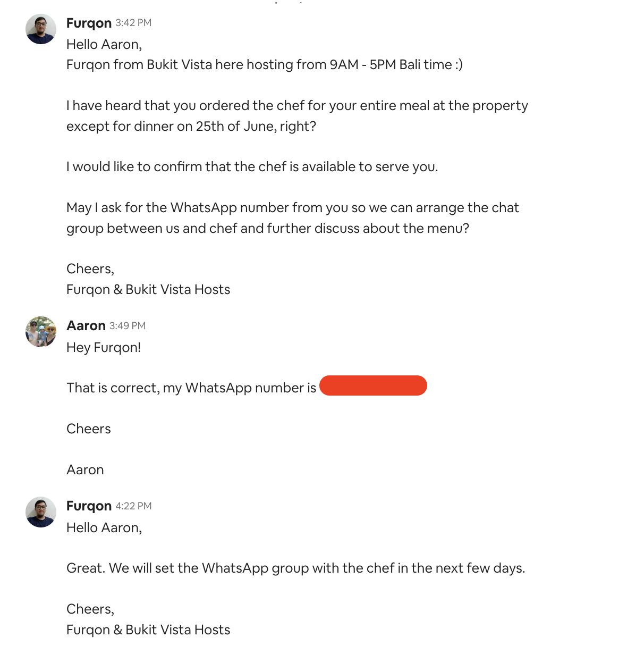Click the 4:22 PM timestamp
The height and width of the screenshot is (654, 644).
tap(133, 506)
